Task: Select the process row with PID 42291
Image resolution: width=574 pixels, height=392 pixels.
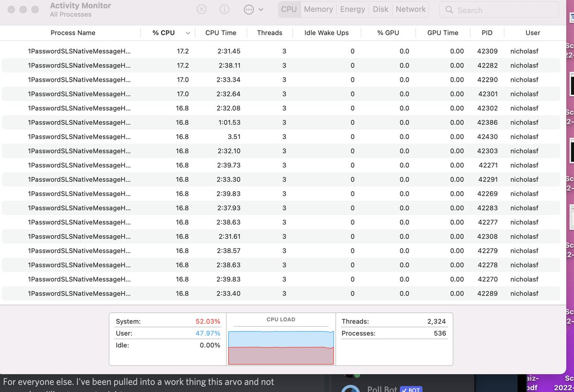Action: click(281, 179)
